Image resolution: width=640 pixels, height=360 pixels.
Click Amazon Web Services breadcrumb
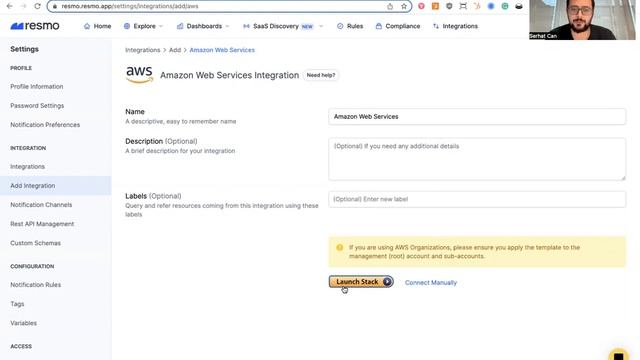click(222, 50)
